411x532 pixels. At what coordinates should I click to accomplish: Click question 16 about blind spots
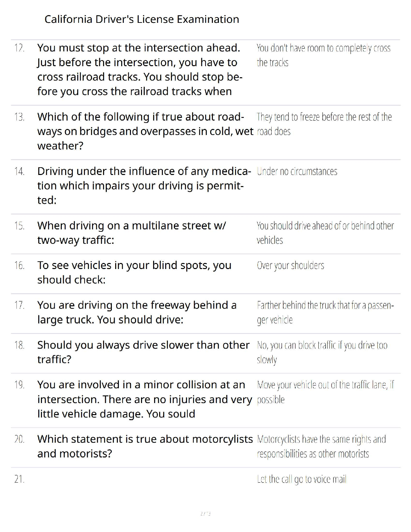click(x=134, y=272)
